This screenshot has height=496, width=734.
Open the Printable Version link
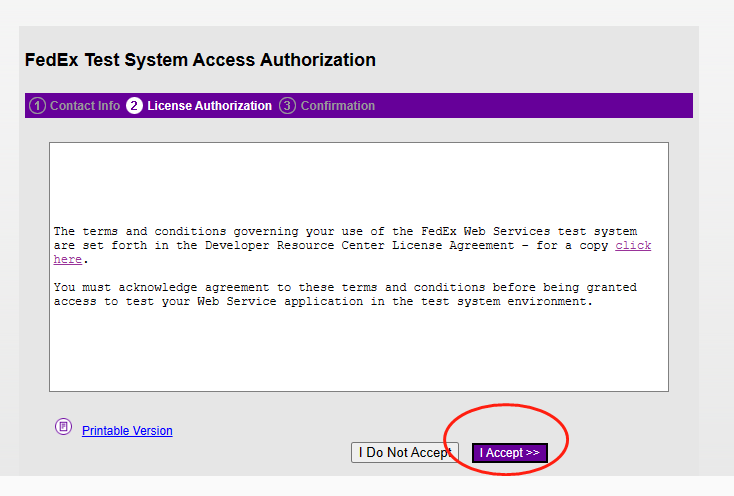coord(127,430)
